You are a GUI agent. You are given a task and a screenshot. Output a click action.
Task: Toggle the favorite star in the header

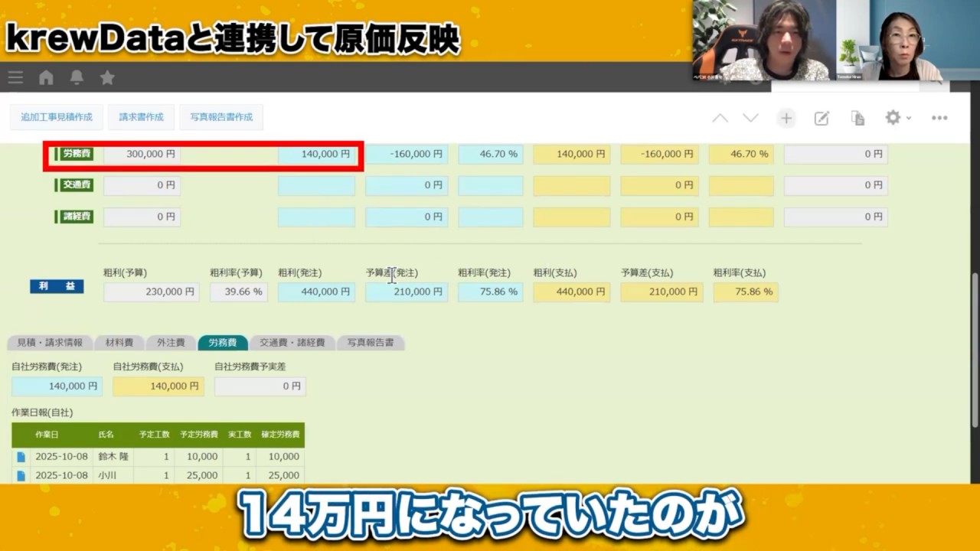coord(107,77)
